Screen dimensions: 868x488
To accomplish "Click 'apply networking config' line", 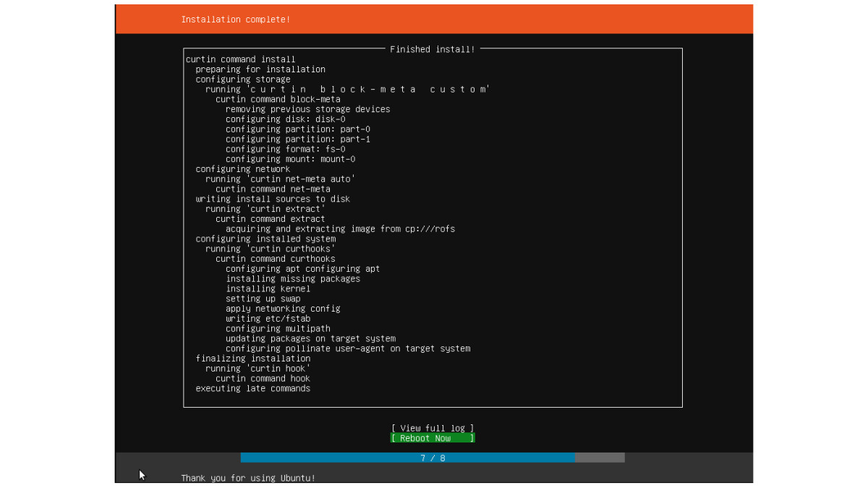I will click(x=283, y=309).
